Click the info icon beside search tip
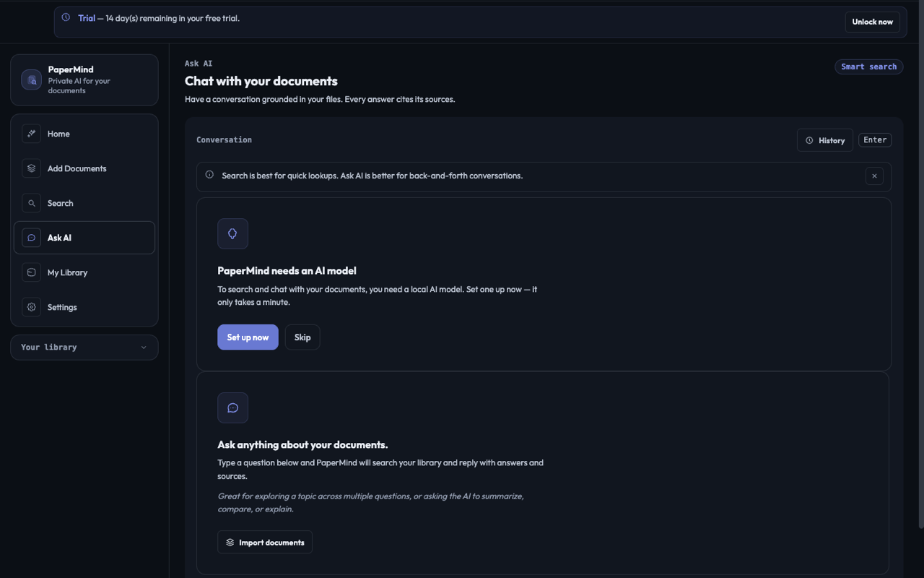This screenshot has height=578, width=924. (209, 175)
